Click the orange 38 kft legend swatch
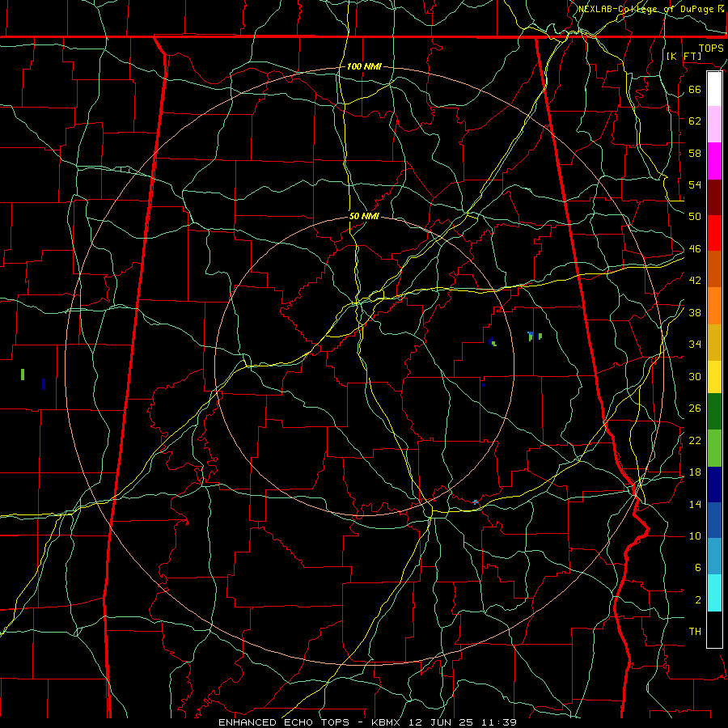This screenshot has height=728, width=728. click(714, 306)
